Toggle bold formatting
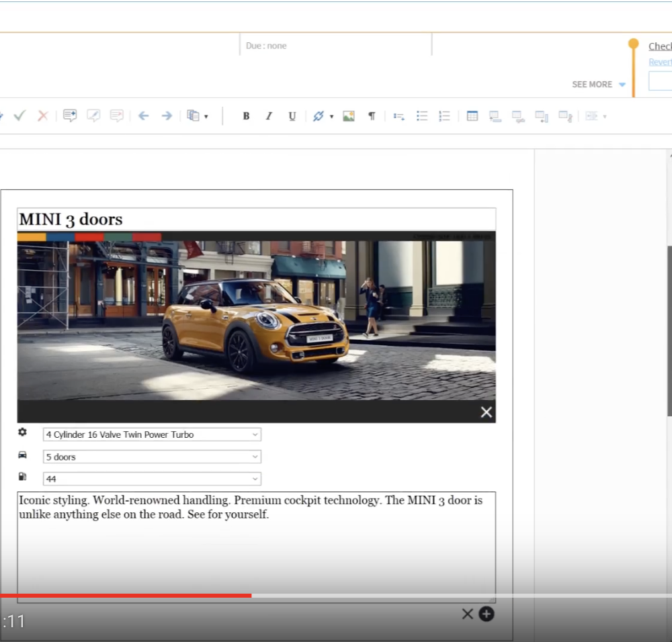 tap(246, 116)
